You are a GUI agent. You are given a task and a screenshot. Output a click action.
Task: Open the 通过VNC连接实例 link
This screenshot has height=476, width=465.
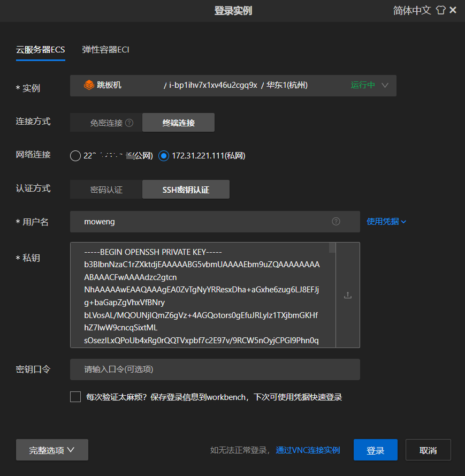point(308,450)
